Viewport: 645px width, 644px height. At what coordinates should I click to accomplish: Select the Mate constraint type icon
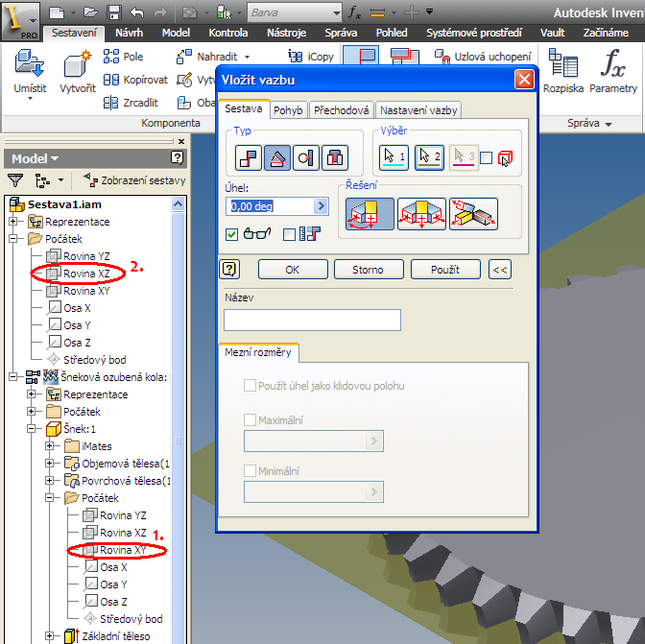249,157
